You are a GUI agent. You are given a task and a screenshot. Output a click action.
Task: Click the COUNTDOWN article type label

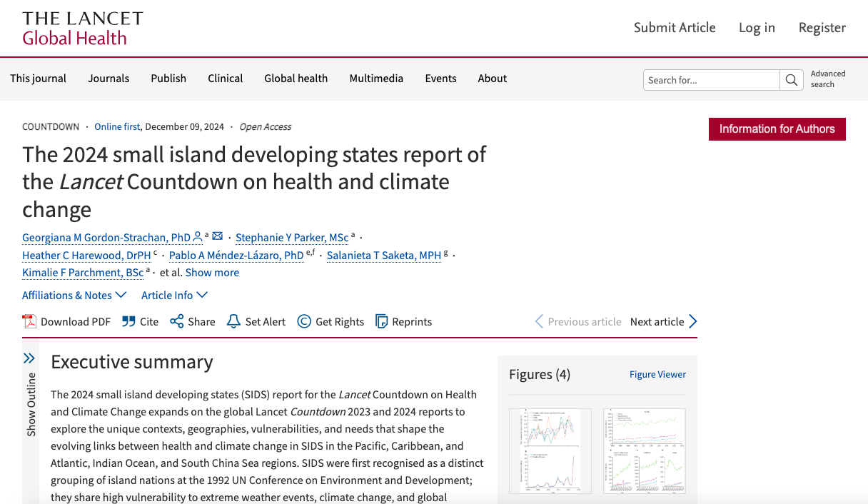pyautogui.click(x=51, y=127)
